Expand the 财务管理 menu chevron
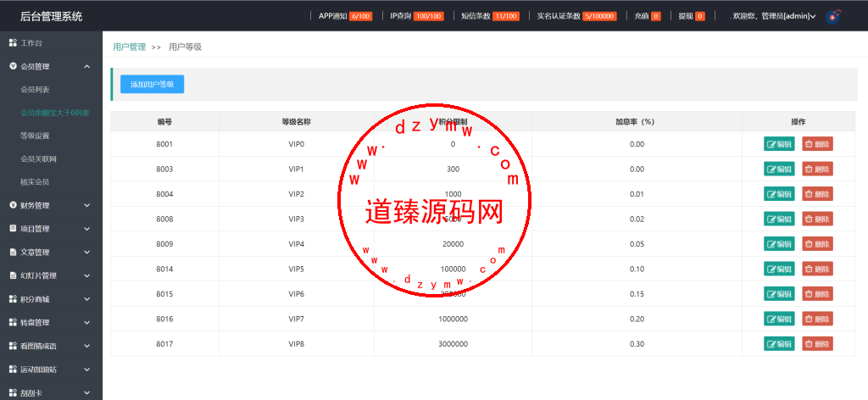868x400 pixels. [87, 205]
